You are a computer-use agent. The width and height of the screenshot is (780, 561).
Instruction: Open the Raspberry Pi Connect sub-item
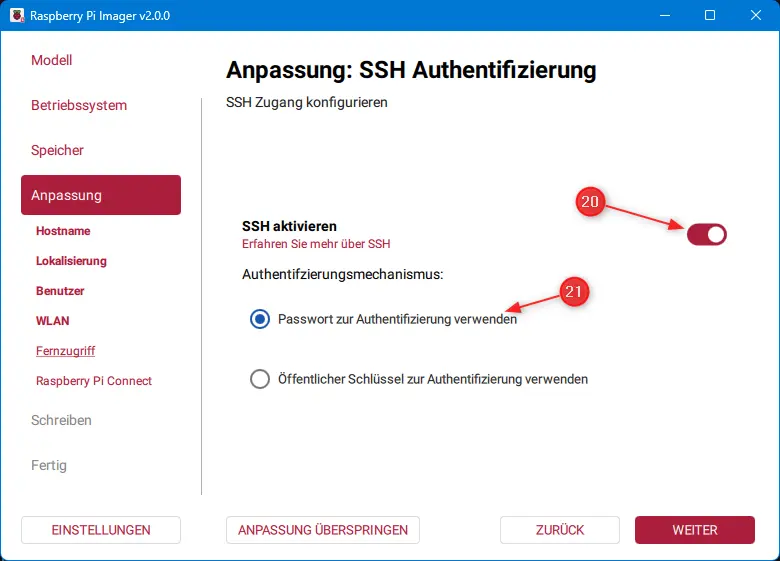(94, 381)
